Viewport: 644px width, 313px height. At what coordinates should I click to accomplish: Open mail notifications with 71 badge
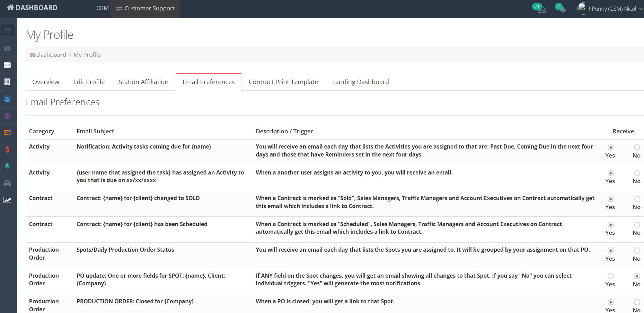539,8
